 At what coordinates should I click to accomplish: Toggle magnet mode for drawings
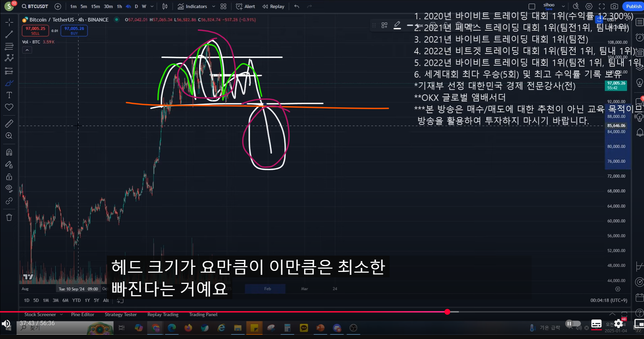point(9,152)
